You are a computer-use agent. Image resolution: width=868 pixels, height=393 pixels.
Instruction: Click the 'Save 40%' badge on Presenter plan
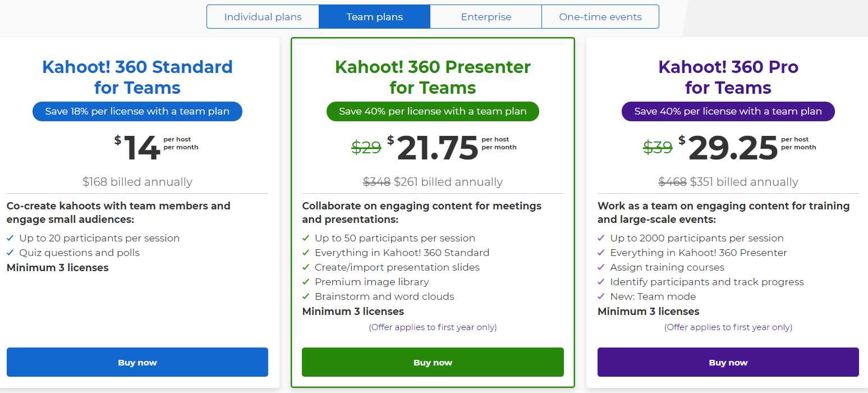pos(433,111)
